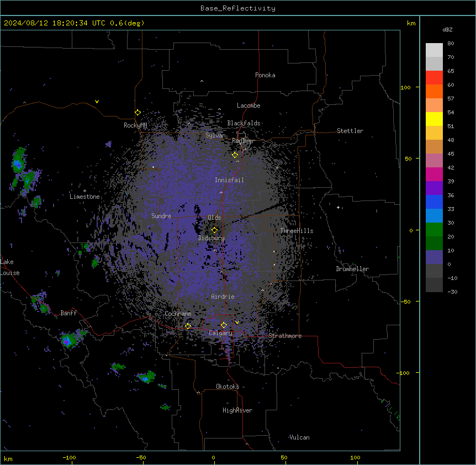
Task: Click the Base_Reflectivity title
Action: coord(238,8)
